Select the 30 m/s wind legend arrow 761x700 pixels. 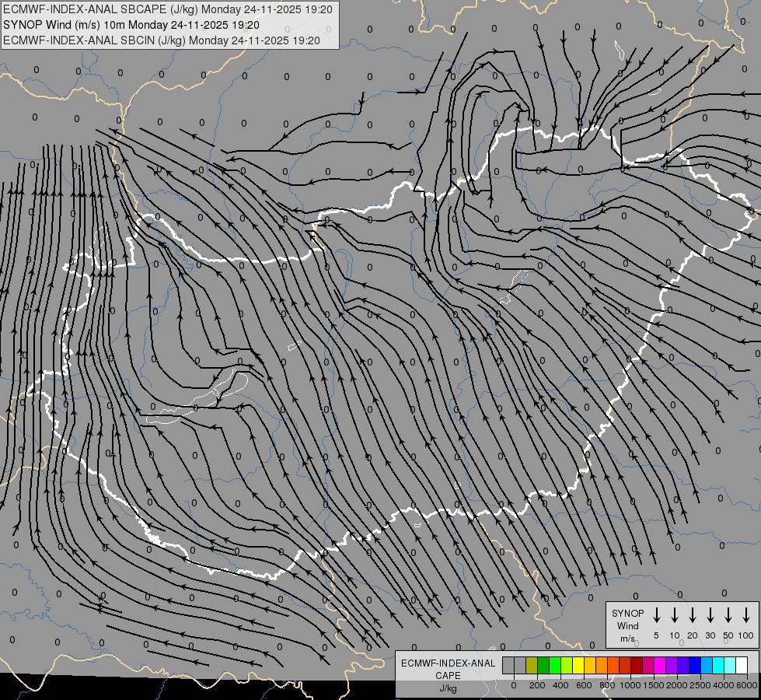coord(710,615)
